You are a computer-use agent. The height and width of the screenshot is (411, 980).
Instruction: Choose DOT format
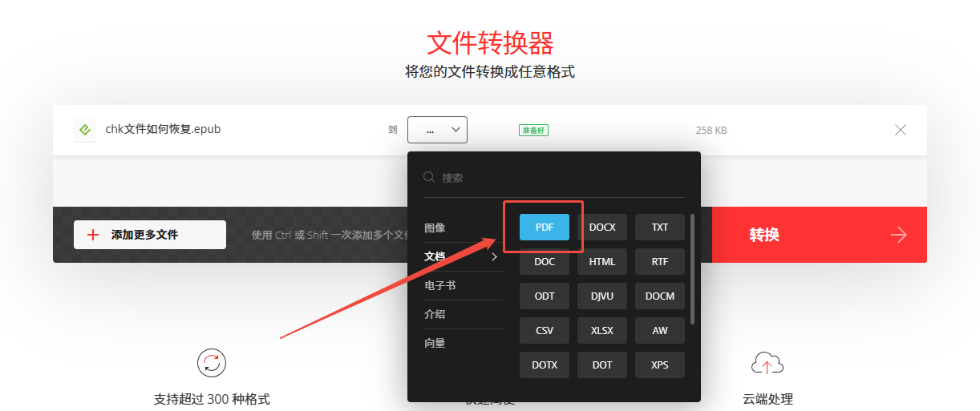coord(602,365)
